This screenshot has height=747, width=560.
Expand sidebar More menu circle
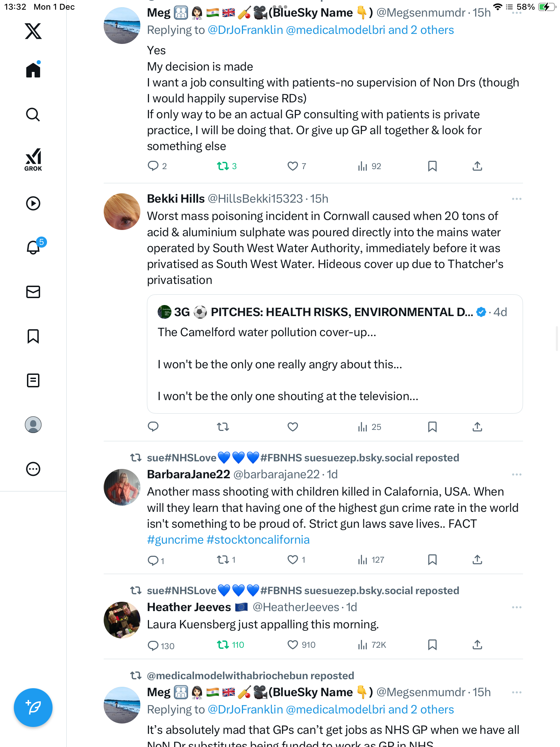(33, 469)
